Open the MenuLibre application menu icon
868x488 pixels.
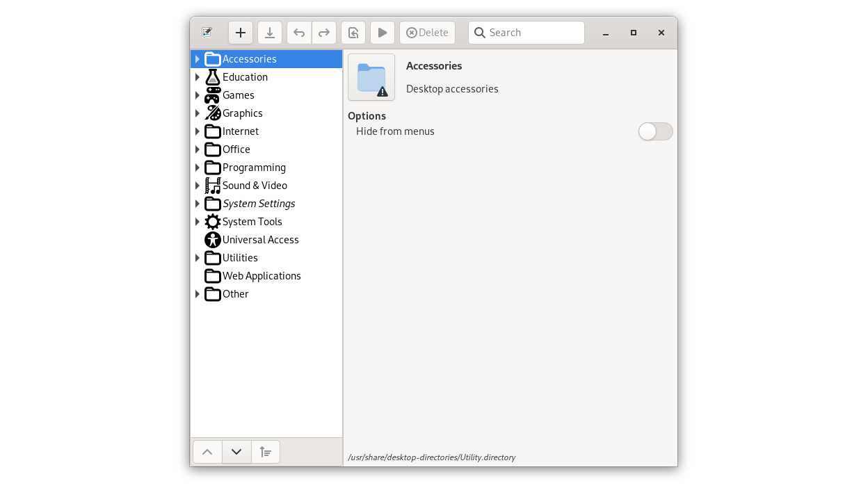207,33
